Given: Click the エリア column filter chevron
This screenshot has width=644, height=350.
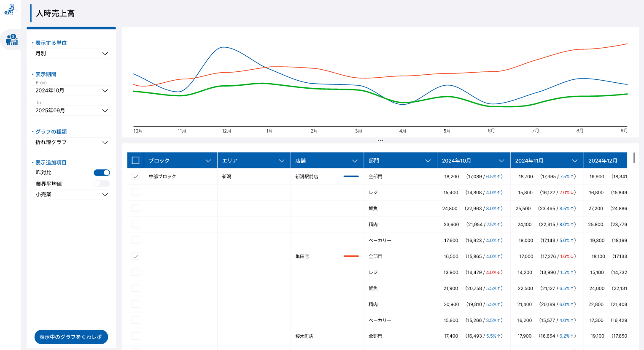Looking at the screenshot, I should click(281, 161).
